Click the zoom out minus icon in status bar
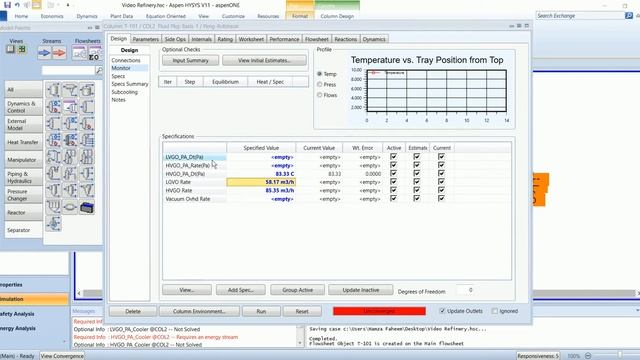Image resolution: width=640 pixels, height=360 pixels. (x=588, y=356)
